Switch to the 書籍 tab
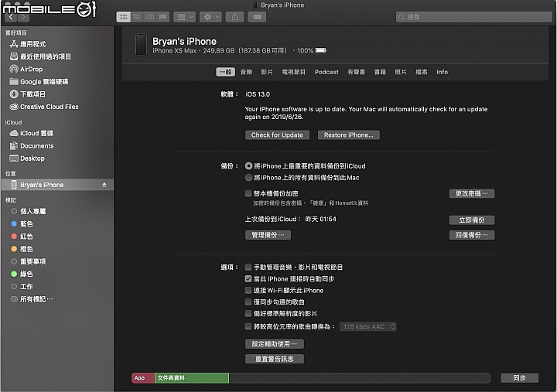Image resolution: width=557 pixels, height=392 pixels. [x=380, y=72]
